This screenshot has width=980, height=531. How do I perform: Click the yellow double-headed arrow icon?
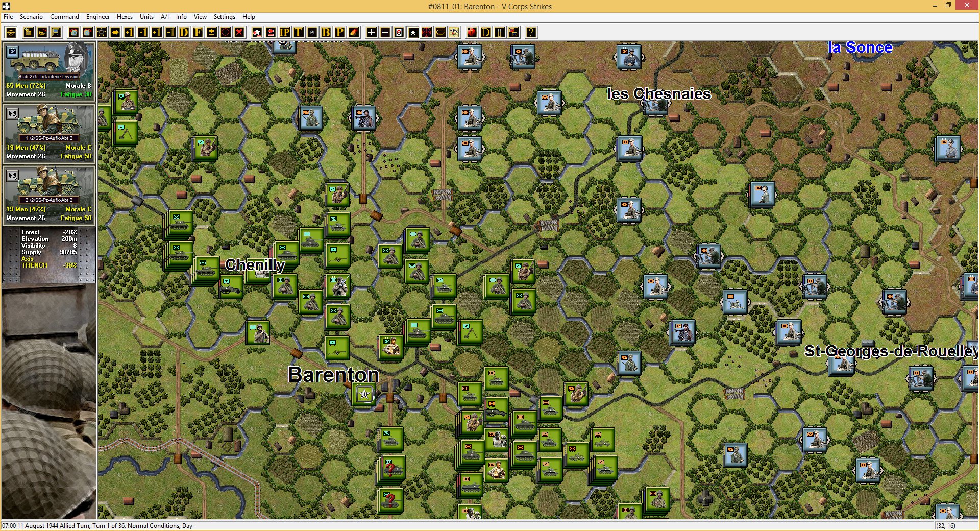click(115, 32)
